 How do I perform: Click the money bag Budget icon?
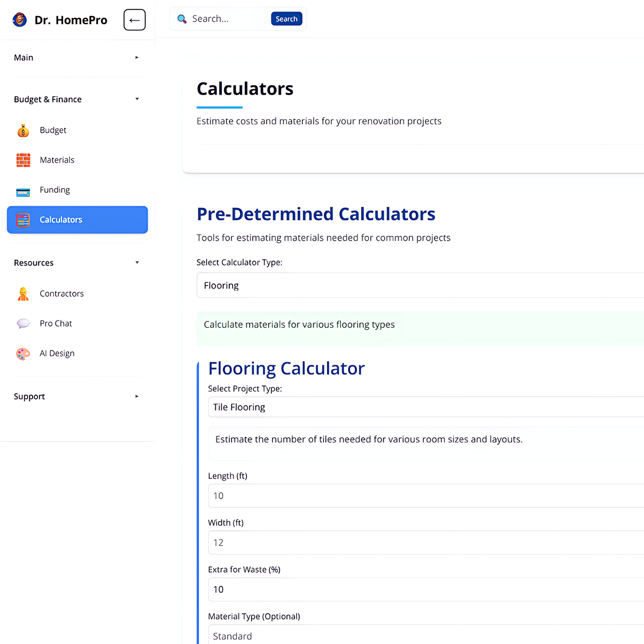23,130
